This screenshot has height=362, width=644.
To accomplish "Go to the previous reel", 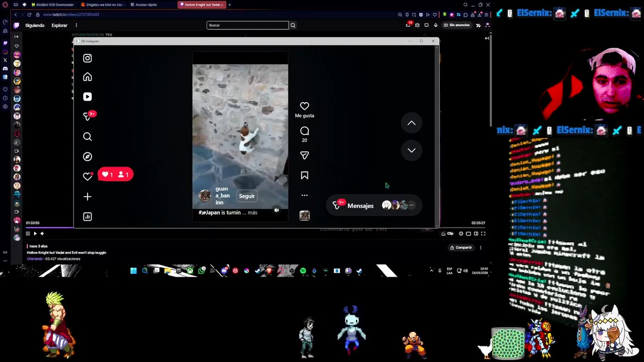I will pyautogui.click(x=412, y=123).
